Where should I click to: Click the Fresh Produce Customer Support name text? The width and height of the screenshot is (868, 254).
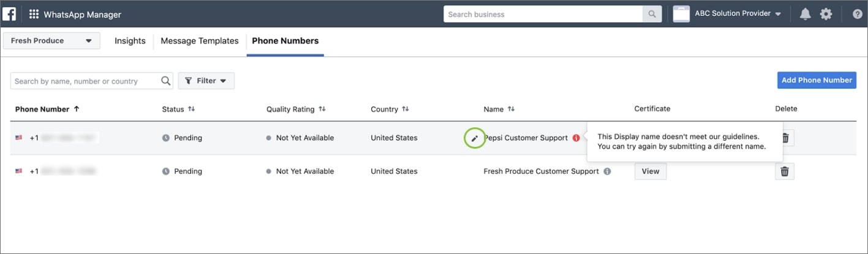coord(542,171)
